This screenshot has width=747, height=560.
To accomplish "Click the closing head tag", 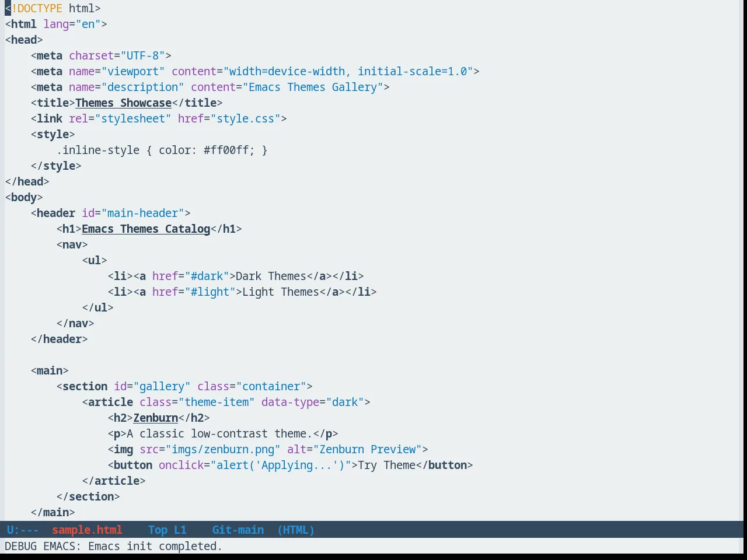I will 27,181.
